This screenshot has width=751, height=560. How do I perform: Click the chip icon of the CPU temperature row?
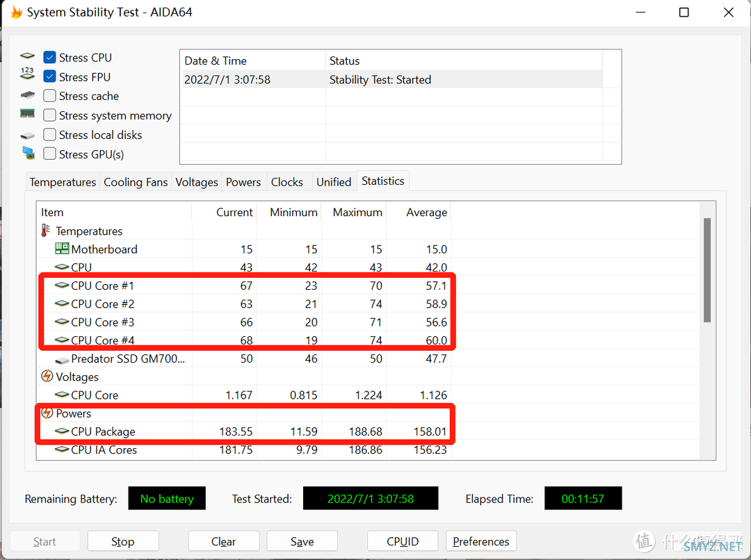(x=62, y=267)
